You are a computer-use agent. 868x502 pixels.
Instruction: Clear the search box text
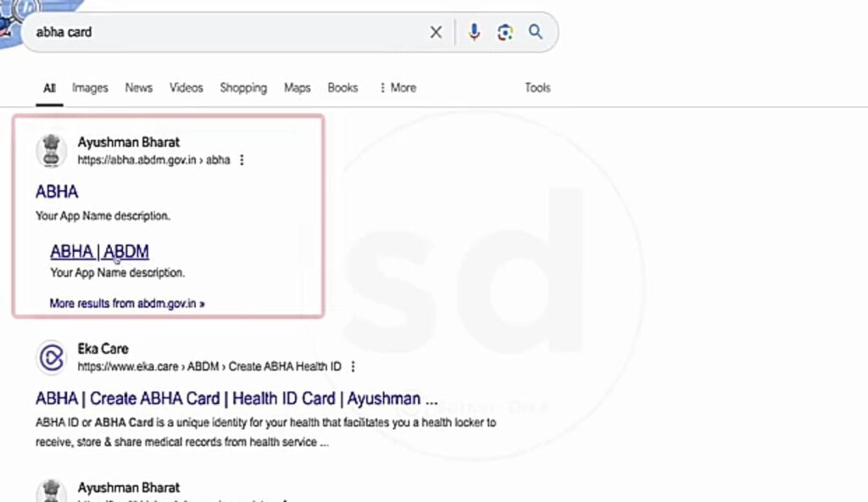436,32
